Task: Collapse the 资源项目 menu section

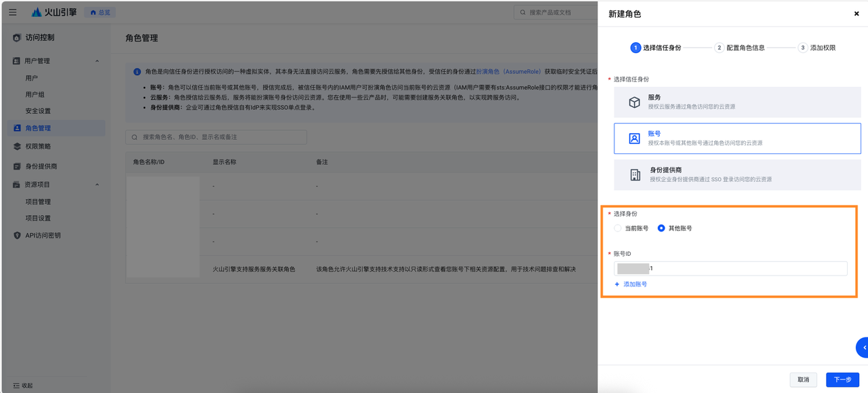Action: coord(97,185)
